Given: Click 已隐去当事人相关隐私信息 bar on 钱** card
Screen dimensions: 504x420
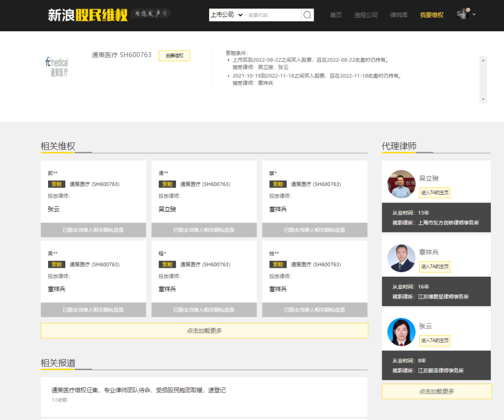Looking at the screenshot, I should (315, 310).
